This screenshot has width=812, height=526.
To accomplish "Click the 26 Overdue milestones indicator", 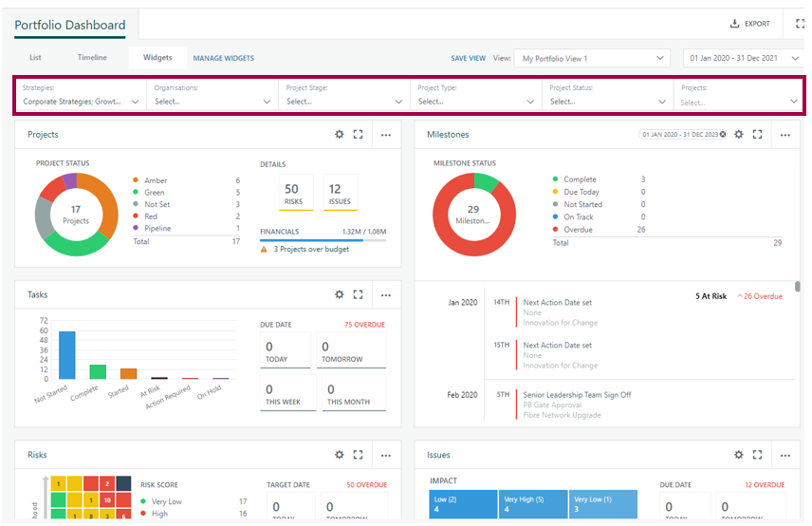I will tap(760, 296).
